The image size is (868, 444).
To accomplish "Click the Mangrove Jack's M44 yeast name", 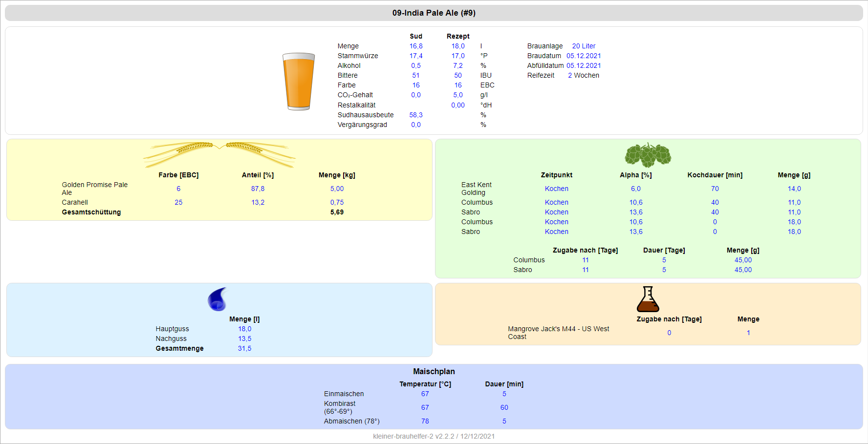I will 558,333.
